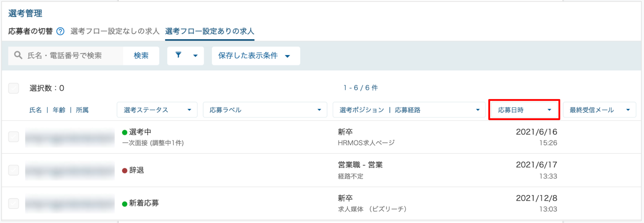Click the green status dot beside 新着応募
The width and height of the screenshot is (644, 223).
point(125,204)
